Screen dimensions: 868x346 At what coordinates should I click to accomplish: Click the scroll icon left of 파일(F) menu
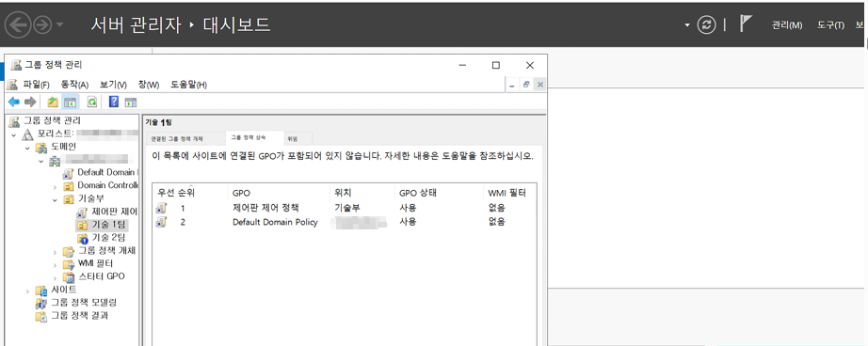click(x=11, y=85)
